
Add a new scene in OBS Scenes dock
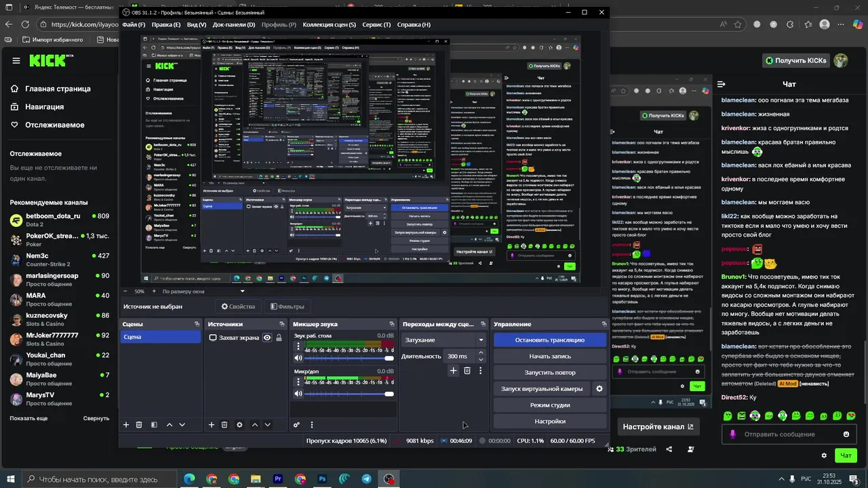[x=125, y=425]
